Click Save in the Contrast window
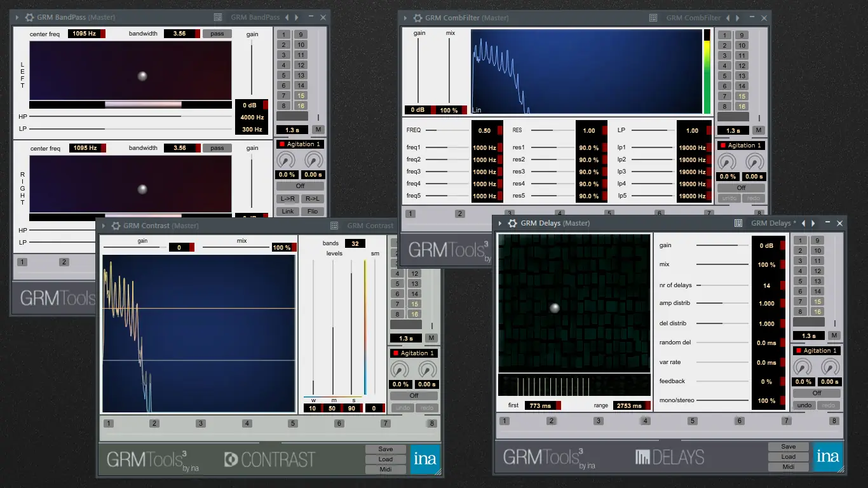 coord(386,449)
